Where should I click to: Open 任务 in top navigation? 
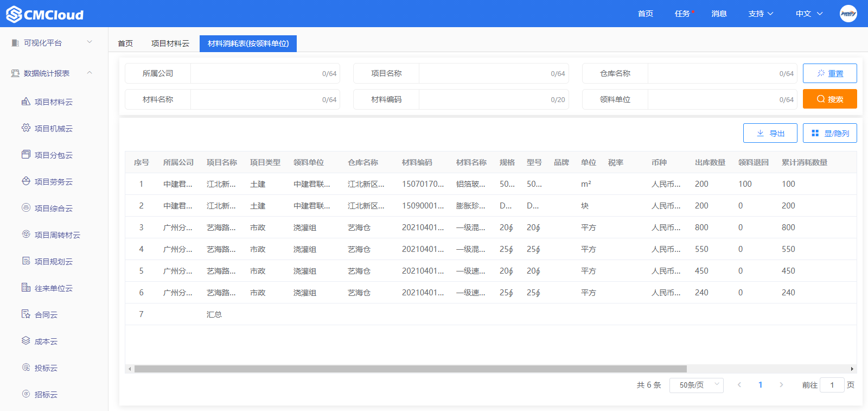(682, 14)
